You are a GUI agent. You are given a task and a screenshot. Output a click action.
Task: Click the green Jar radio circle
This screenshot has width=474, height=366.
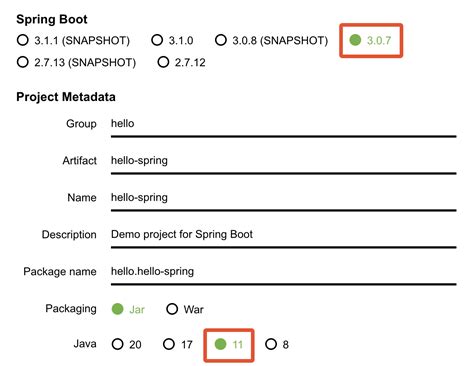[x=117, y=309]
